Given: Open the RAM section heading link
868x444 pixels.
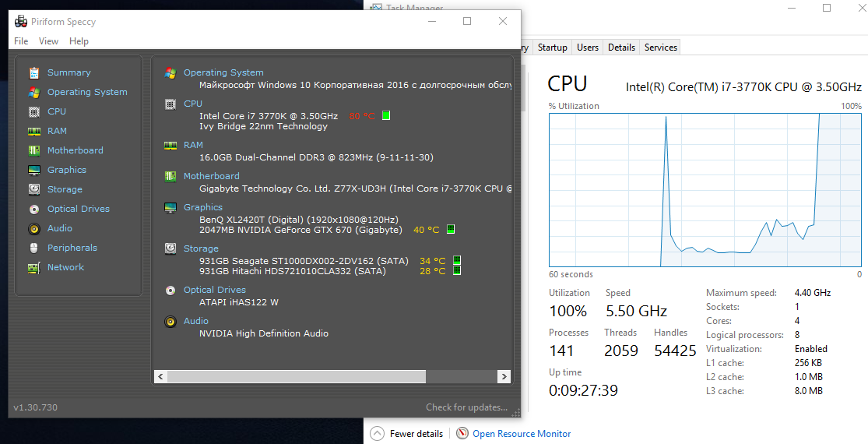Looking at the screenshot, I should coord(193,144).
